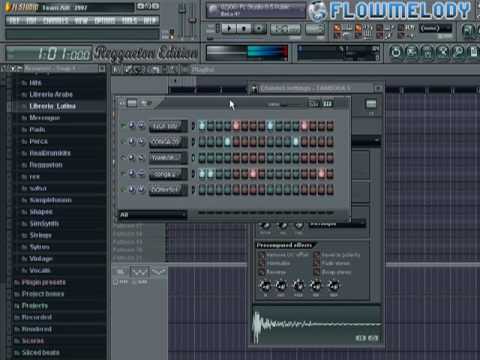480x360 pixels.
Task: Click the third channel name button
Action: pyautogui.click(x=168, y=158)
